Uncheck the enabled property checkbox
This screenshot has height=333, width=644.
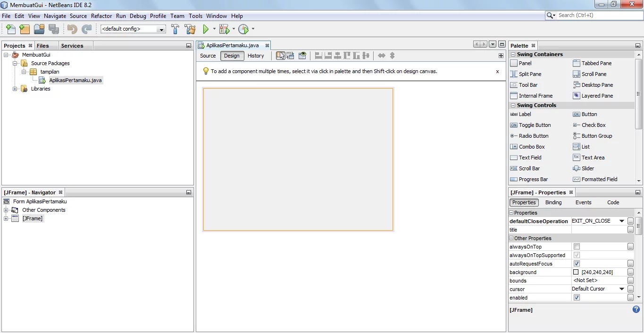pyautogui.click(x=576, y=297)
